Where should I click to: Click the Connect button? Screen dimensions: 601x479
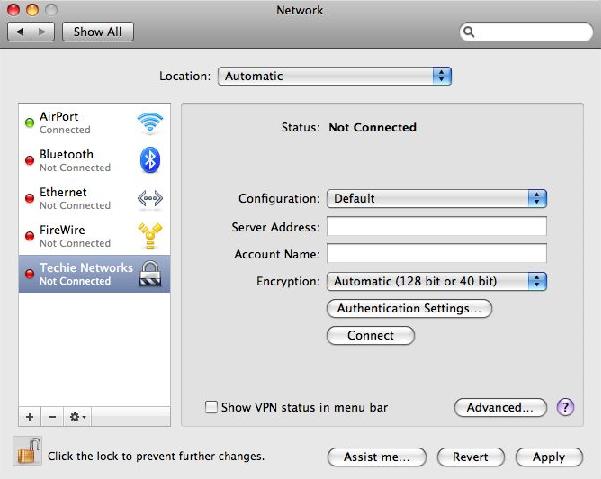pyautogui.click(x=371, y=336)
